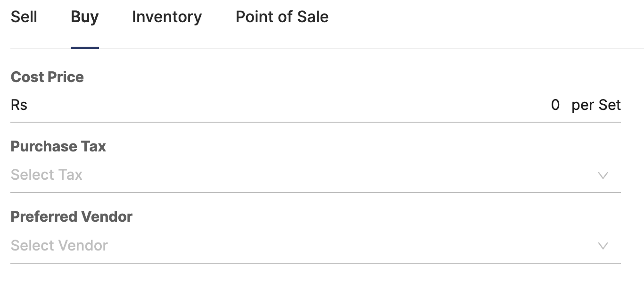Switch to the Point of Sale tab
The width and height of the screenshot is (644, 284).
pos(281,17)
